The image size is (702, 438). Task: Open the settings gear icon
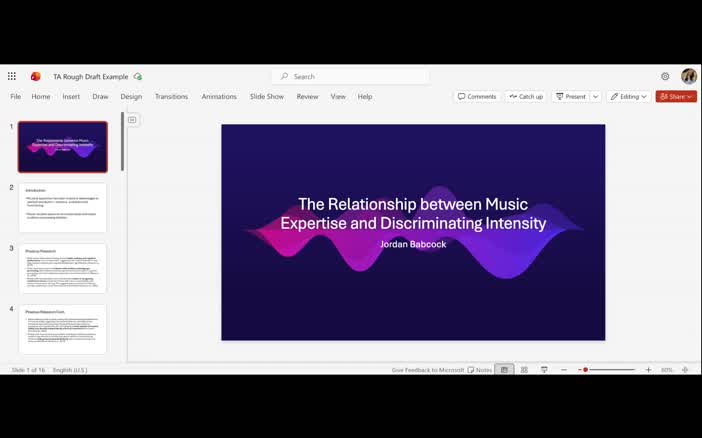(x=665, y=76)
